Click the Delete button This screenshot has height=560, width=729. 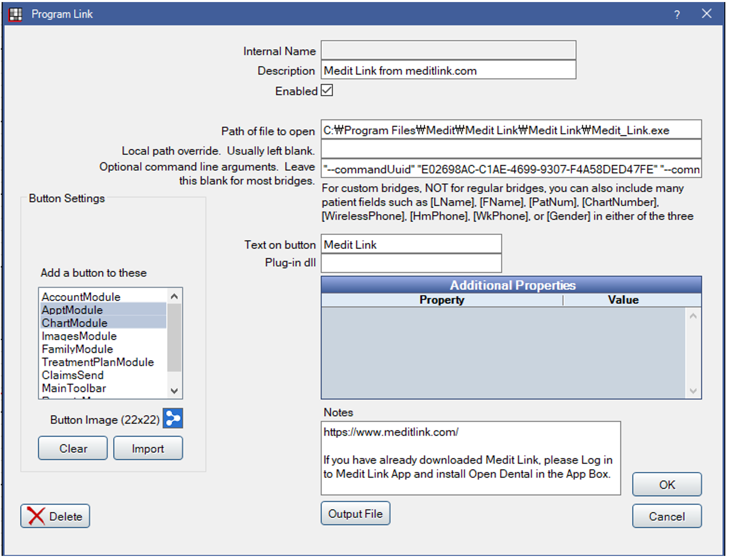click(x=55, y=516)
